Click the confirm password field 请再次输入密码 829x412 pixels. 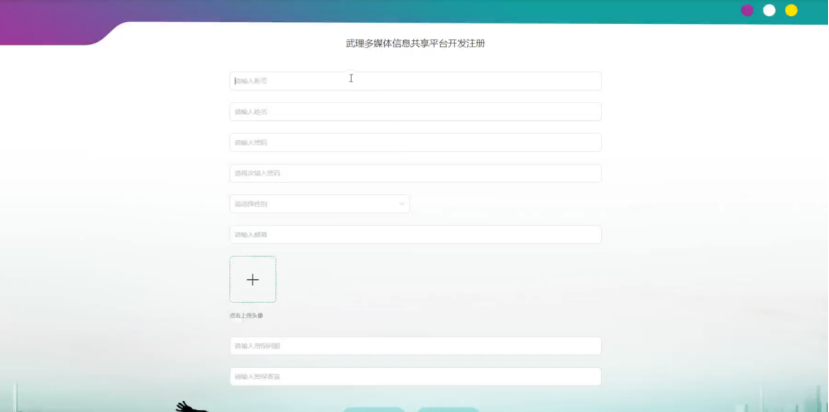[415, 173]
